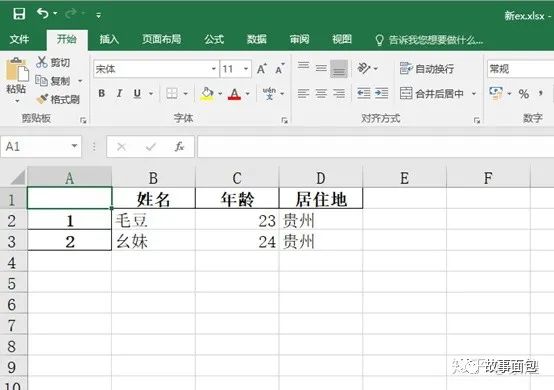
Task: Toggle Underline formatting
Action: (x=137, y=93)
